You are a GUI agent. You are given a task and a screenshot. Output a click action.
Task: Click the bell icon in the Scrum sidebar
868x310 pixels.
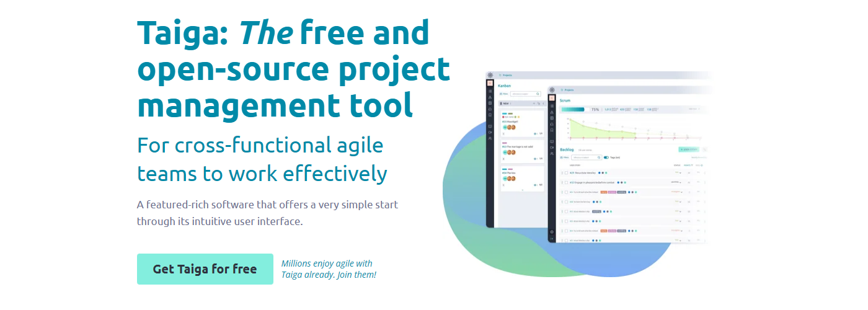552,124
